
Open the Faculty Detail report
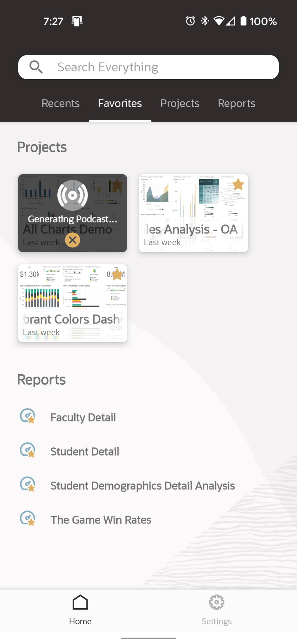[x=83, y=417]
